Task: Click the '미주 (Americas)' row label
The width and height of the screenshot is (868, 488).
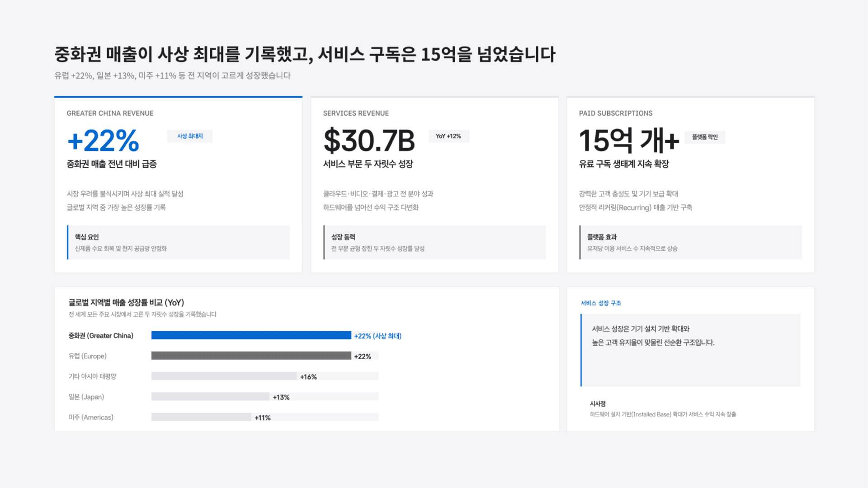Action: coord(91,417)
